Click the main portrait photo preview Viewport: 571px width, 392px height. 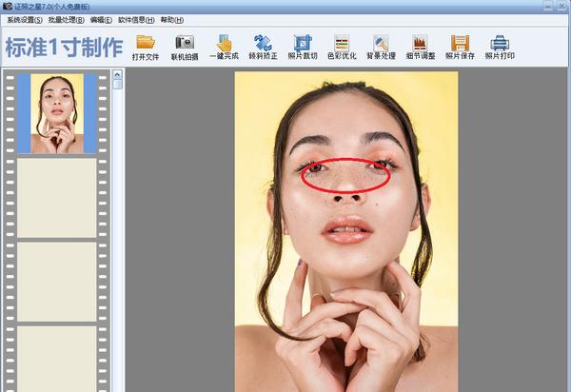point(345,230)
